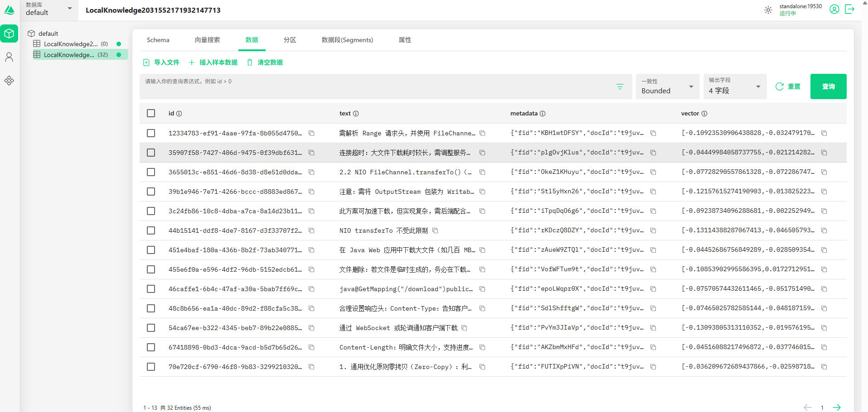The height and width of the screenshot is (412, 868).
Task: Switch to the Schema tab
Action: coord(158,40)
